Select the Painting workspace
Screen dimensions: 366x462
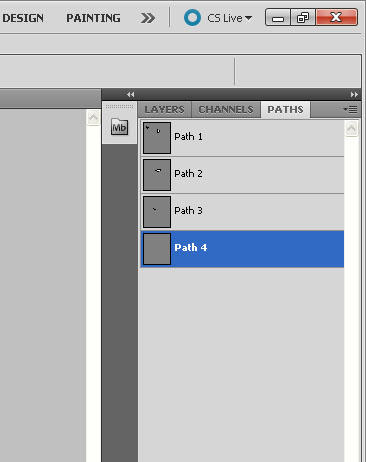(93, 18)
